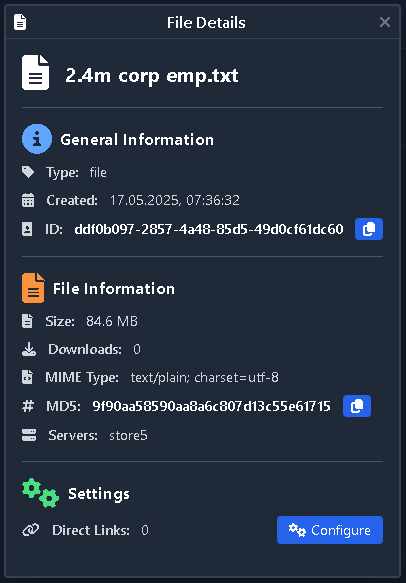Click the document icon in title bar

click(x=20, y=22)
